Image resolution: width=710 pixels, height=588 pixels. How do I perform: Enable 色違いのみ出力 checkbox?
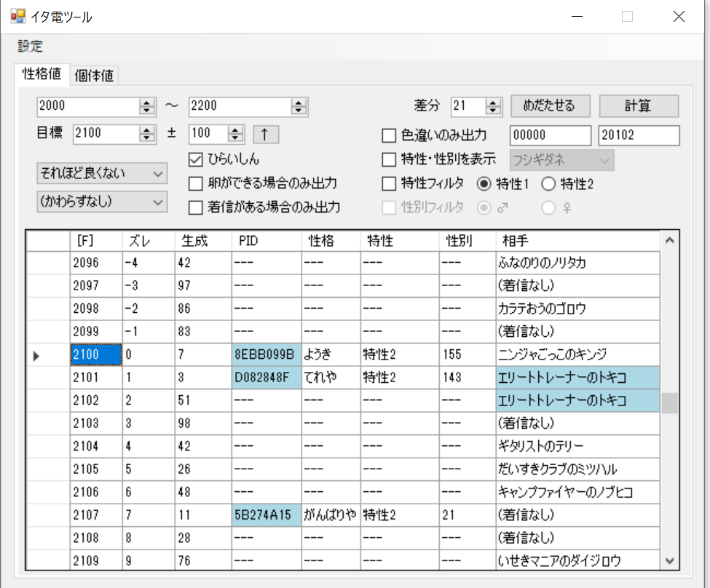click(x=389, y=135)
